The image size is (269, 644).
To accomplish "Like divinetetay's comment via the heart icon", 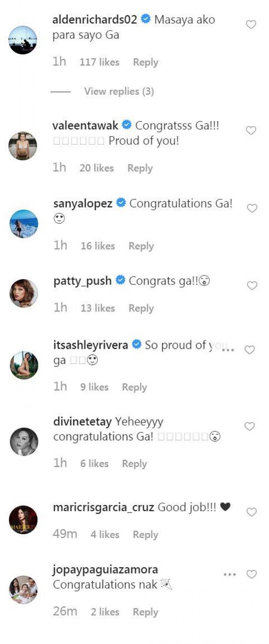I will tap(249, 426).
